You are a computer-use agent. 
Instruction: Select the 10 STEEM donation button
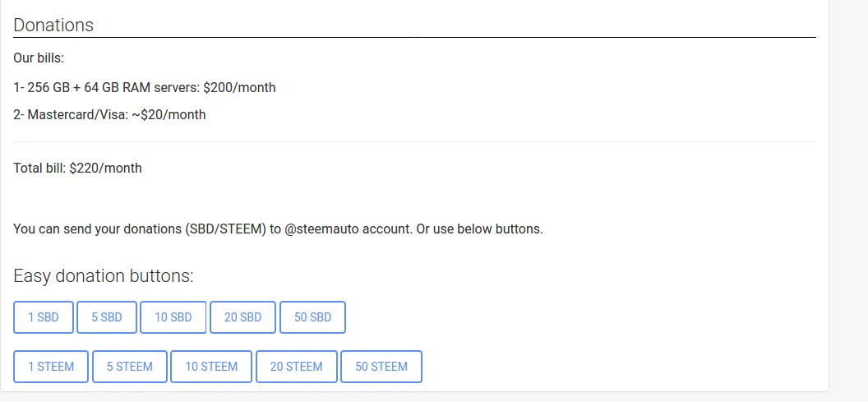[x=211, y=367]
